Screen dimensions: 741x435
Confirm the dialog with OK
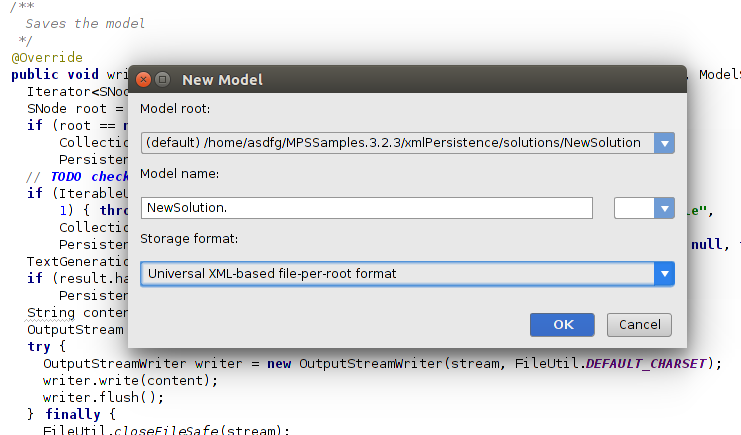(x=563, y=325)
